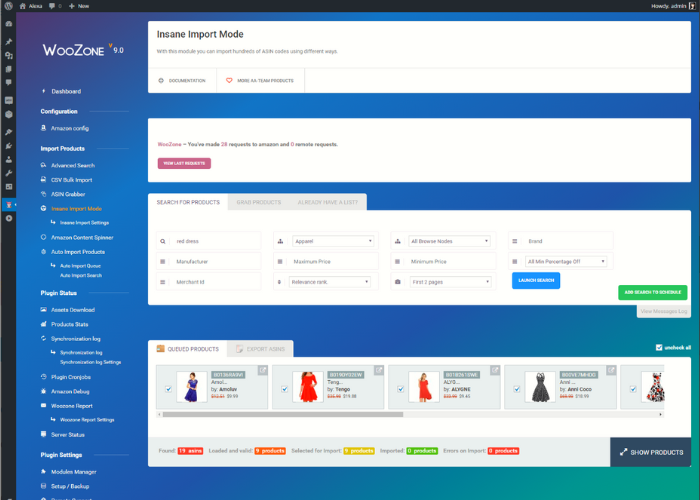Open All Min Percentage Off dropdown
700x500 pixels.
(x=566, y=262)
